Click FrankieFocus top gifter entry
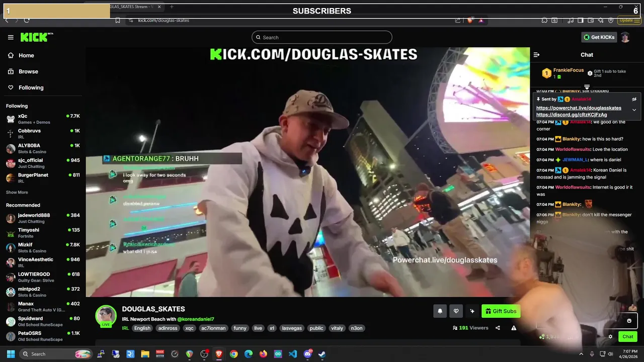This screenshot has width=644, height=362. [562, 73]
